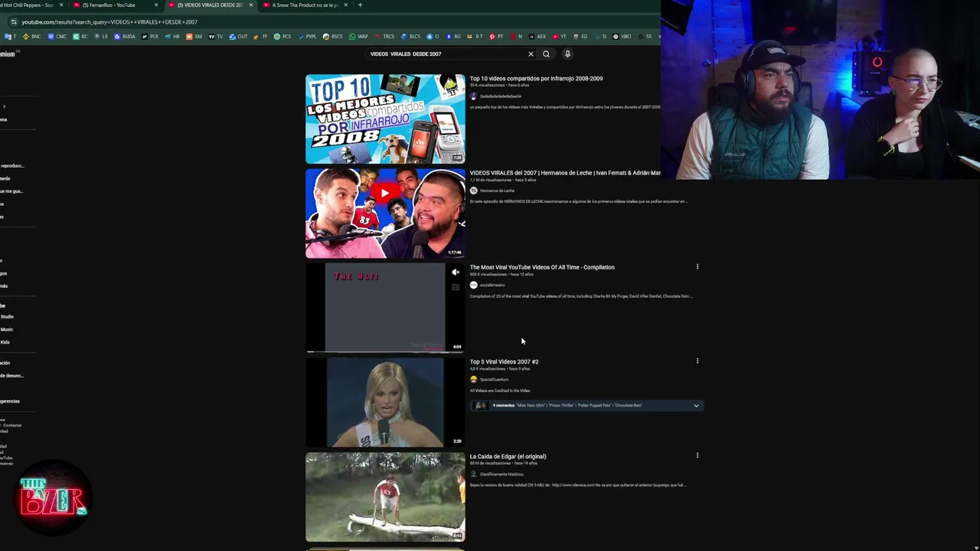Open YouTube Kids in the sidebar

(5, 342)
